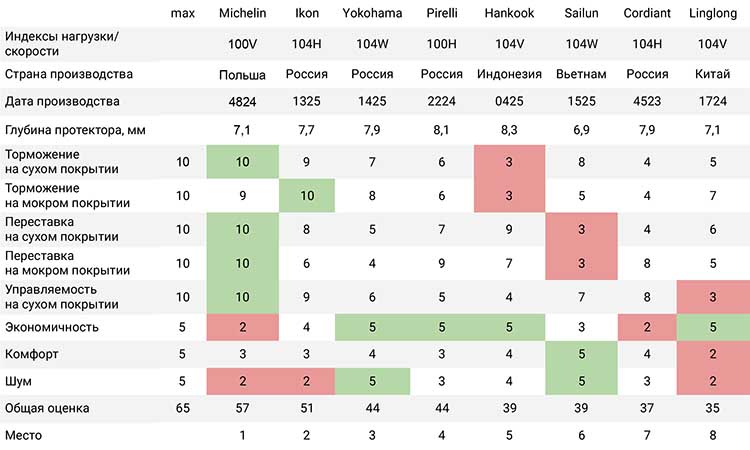
Task: Click the Hankook column header
Action: [x=509, y=13]
